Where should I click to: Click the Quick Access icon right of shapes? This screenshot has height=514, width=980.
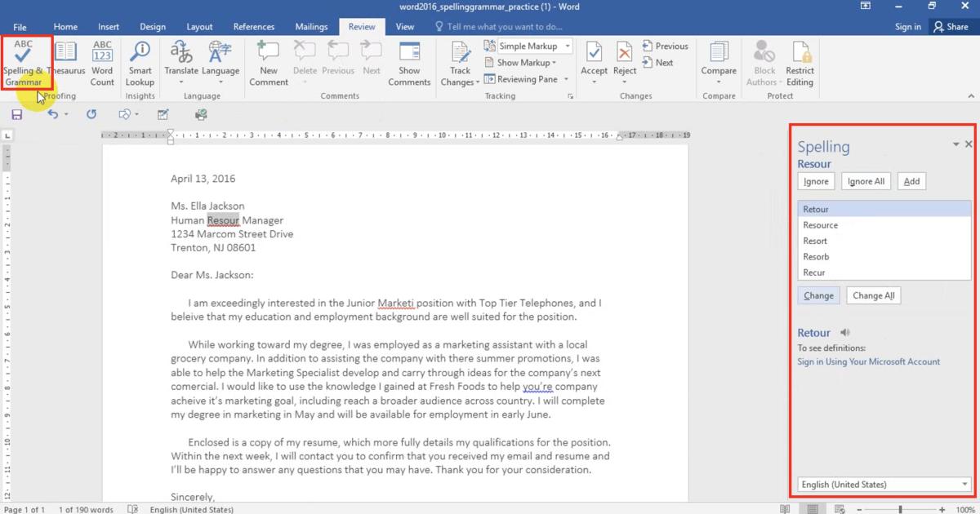point(163,114)
